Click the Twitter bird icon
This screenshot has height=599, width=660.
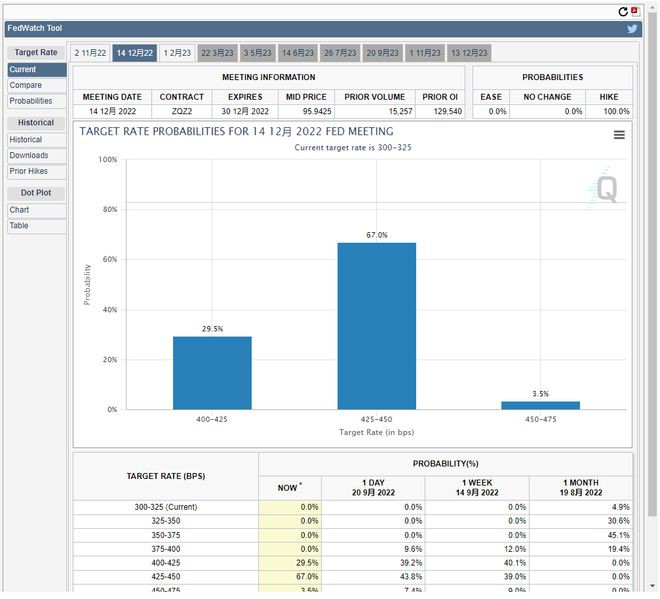click(632, 29)
